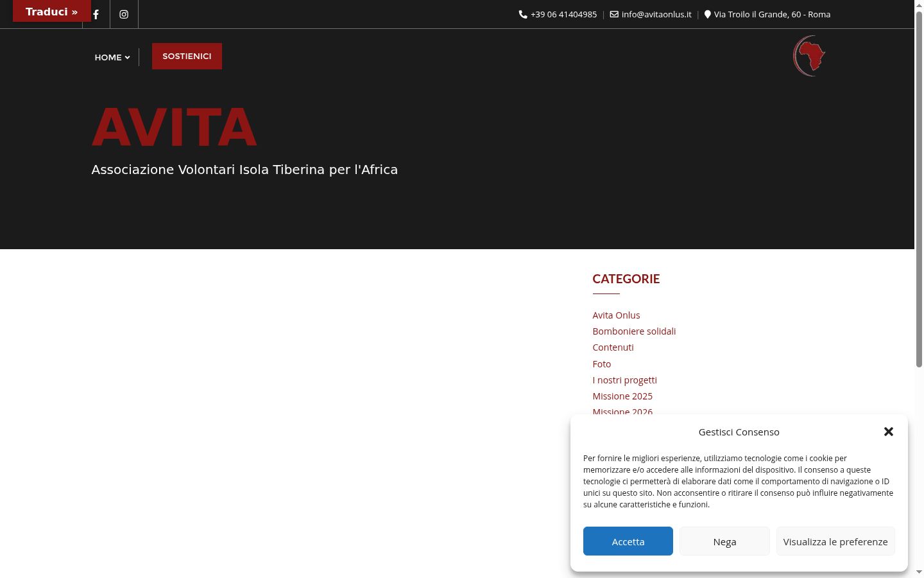This screenshot has height=578, width=924.
Task: Open Contenuti category
Action: [613, 347]
